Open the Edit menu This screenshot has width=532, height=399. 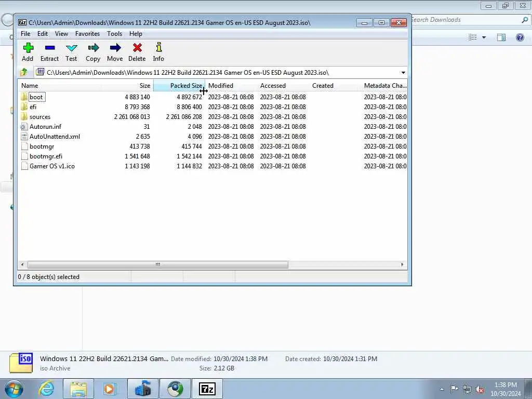point(43,34)
